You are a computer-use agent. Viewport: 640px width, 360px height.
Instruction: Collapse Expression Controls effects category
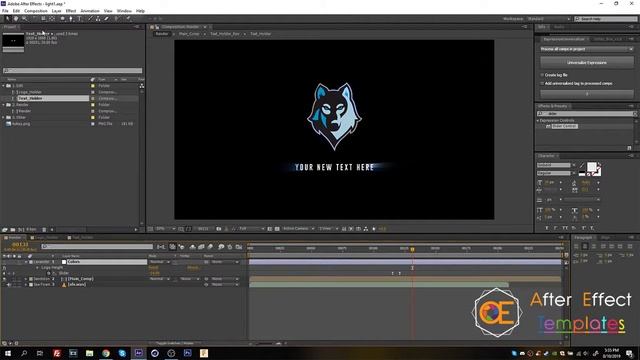538,121
